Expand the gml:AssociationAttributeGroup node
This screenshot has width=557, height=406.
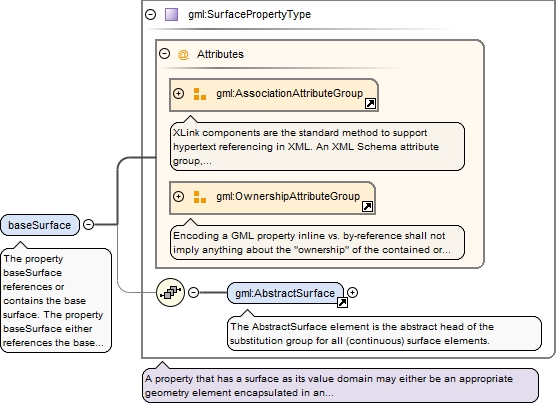coord(178,93)
